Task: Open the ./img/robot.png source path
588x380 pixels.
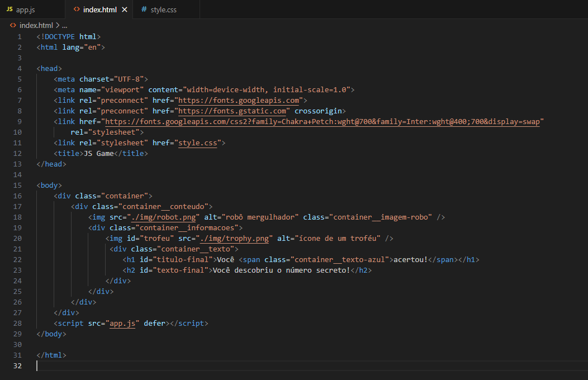Action: 163,217
